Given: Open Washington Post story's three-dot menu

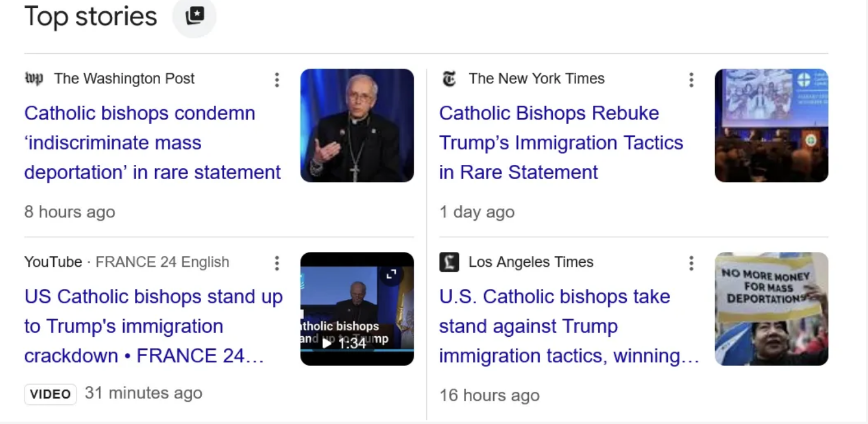Looking at the screenshot, I should [276, 80].
